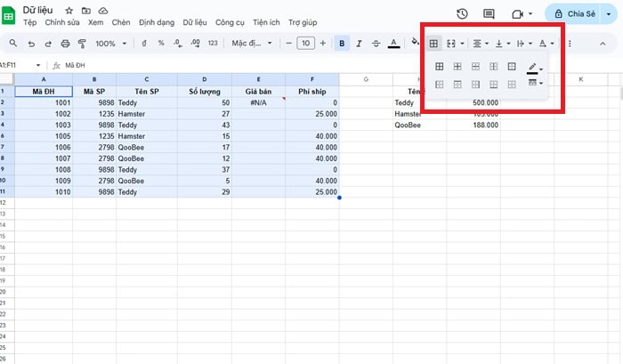Increase decimal places

(x=195, y=44)
